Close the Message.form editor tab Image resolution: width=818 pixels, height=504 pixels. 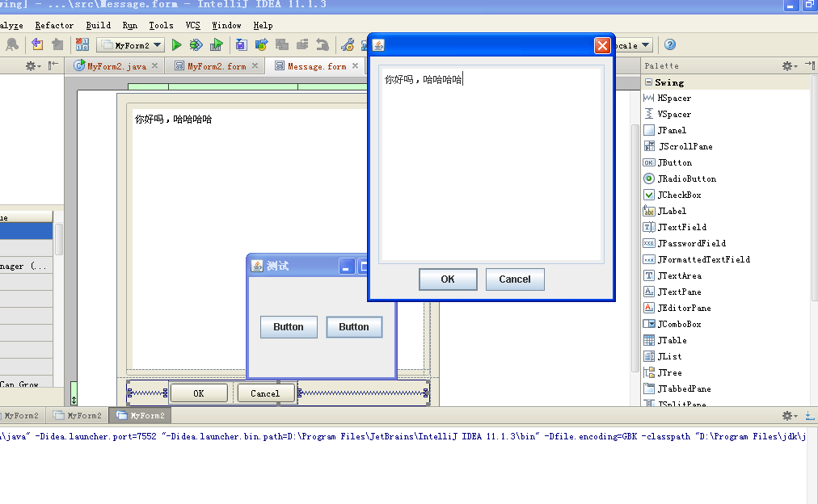click(x=356, y=65)
